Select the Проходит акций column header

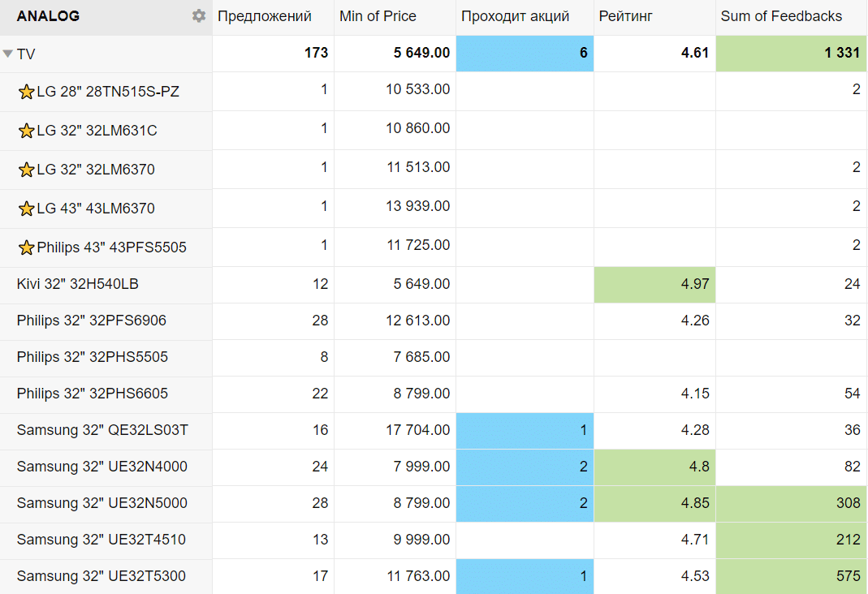click(x=515, y=16)
